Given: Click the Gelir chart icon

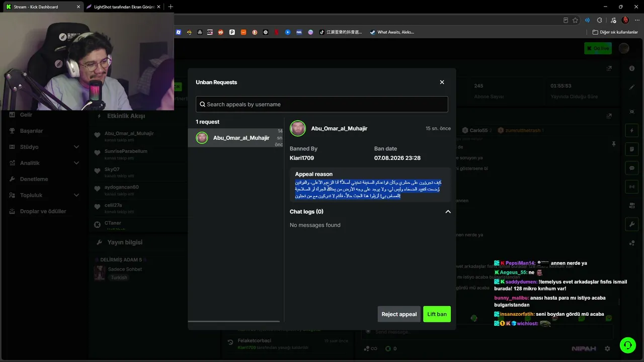Looking at the screenshot, I should coord(12,115).
